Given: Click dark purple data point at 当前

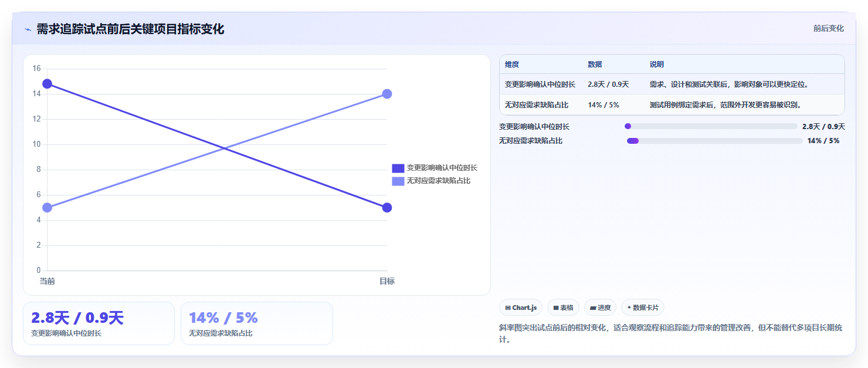Looking at the screenshot, I should click(x=47, y=84).
